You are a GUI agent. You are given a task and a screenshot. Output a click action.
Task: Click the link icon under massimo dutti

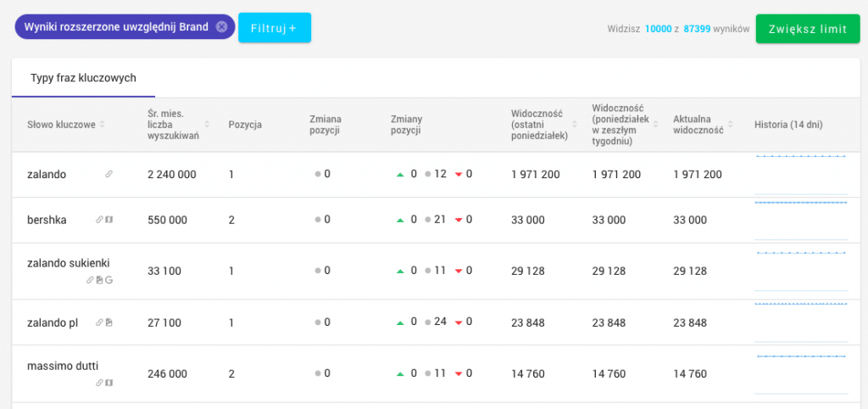[x=100, y=383]
